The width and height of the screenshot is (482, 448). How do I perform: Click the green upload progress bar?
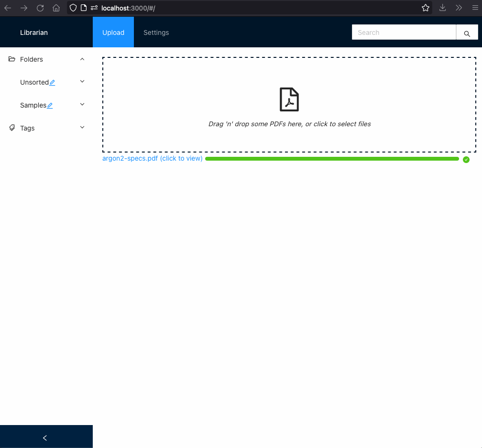pos(332,159)
